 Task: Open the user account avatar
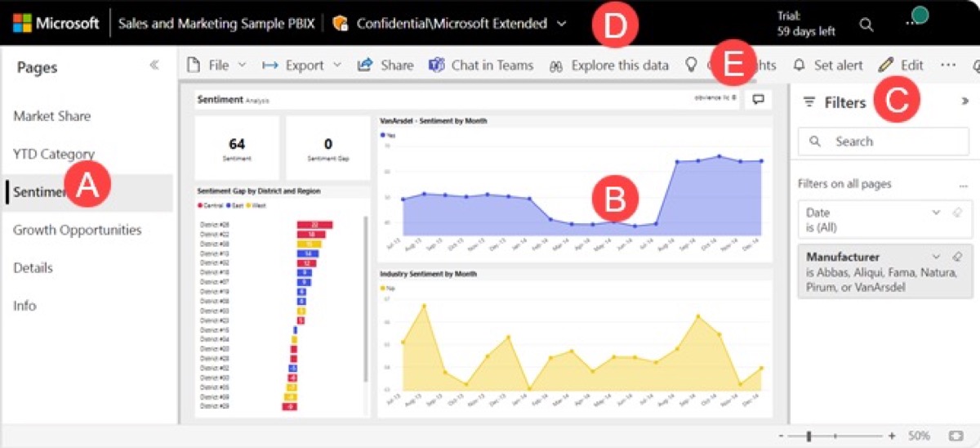(920, 15)
